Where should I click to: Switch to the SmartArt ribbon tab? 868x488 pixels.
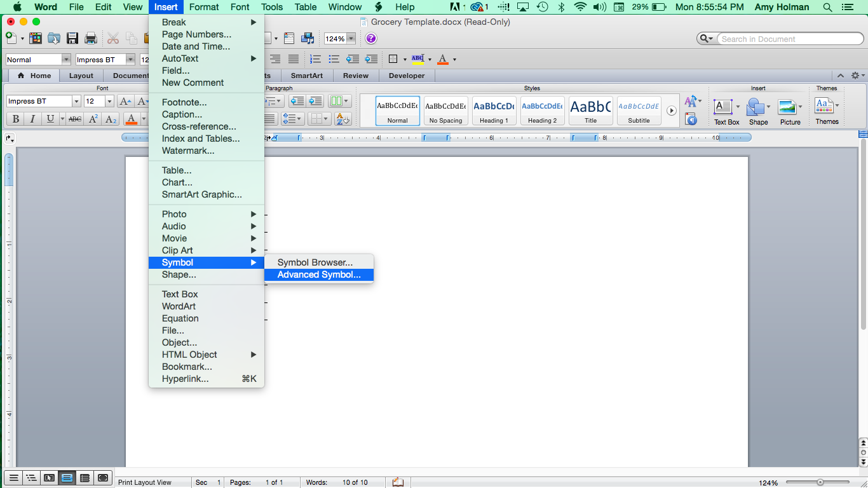(x=307, y=75)
